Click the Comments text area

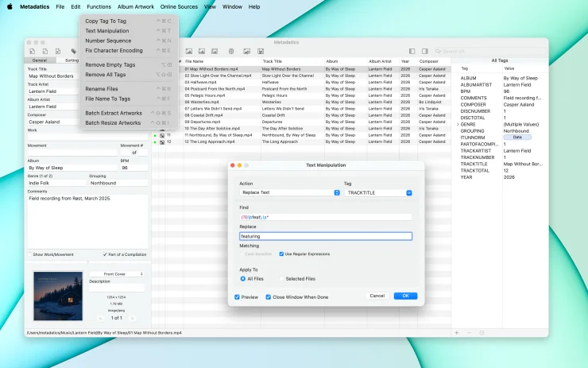pos(87,221)
